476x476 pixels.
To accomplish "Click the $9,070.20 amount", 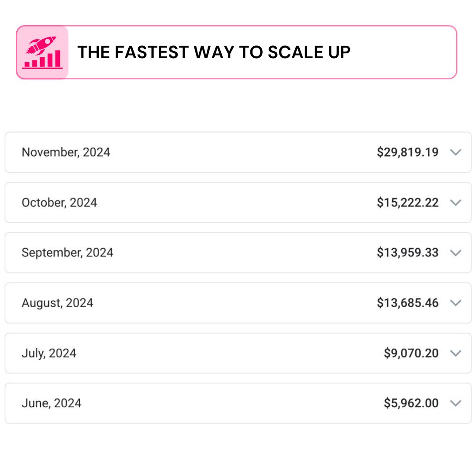I will (x=411, y=353).
